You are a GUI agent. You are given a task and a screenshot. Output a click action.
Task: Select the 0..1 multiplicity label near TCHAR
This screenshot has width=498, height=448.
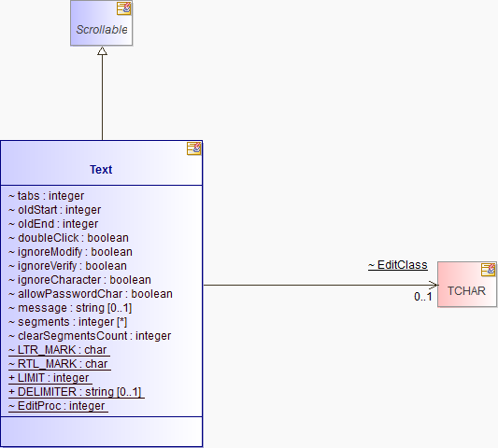(x=423, y=297)
